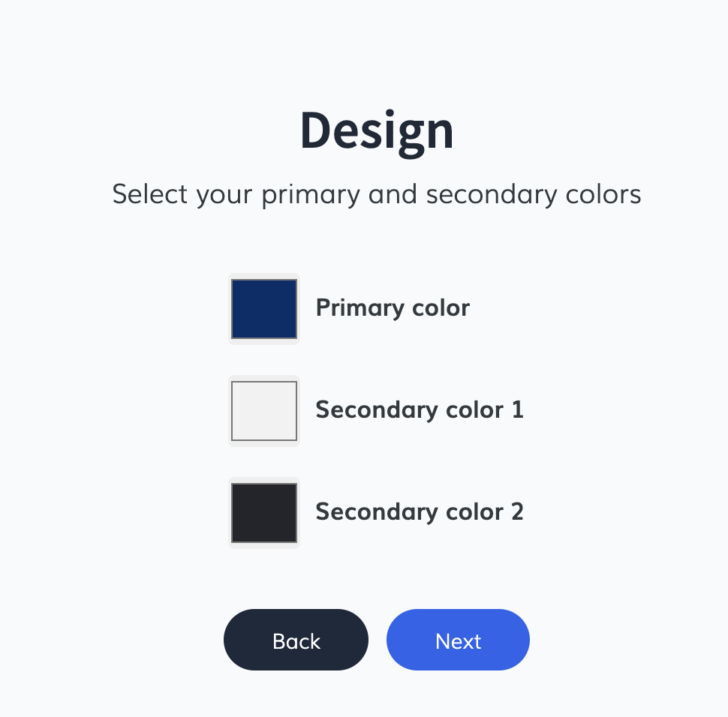Click the "Select your primary and secondary colors" subtitle

click(x=377, y=195)
